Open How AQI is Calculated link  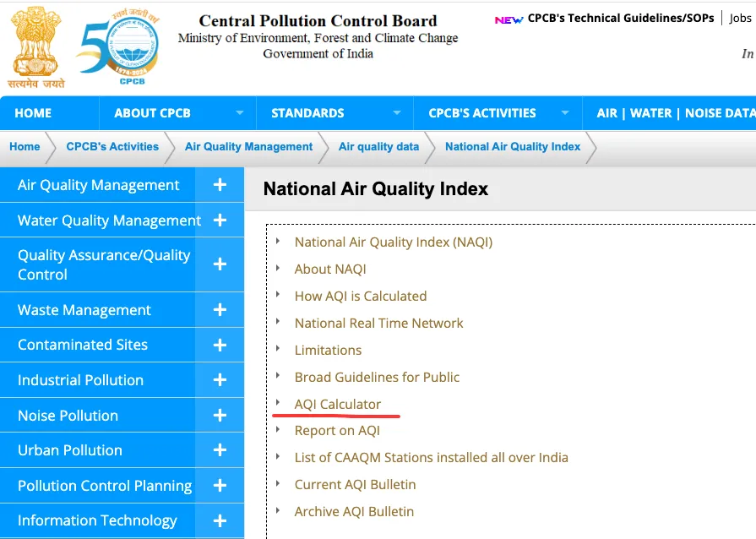click(361, 296)
